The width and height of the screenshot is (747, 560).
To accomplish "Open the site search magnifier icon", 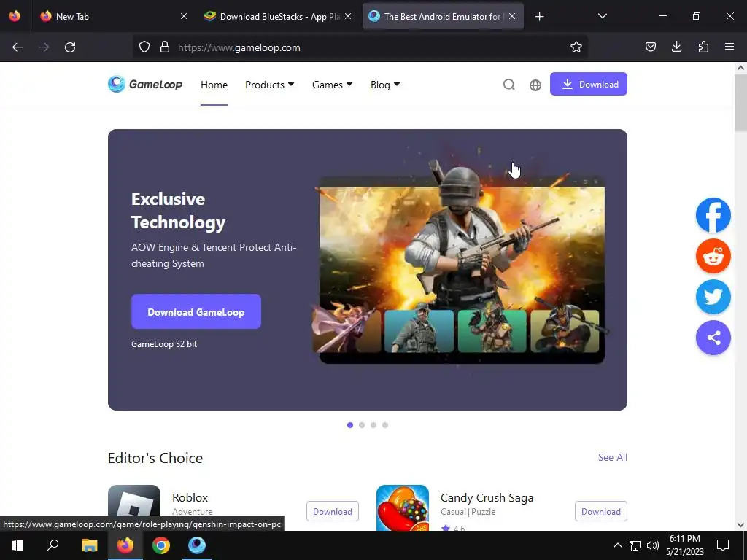I will point(508,85).
